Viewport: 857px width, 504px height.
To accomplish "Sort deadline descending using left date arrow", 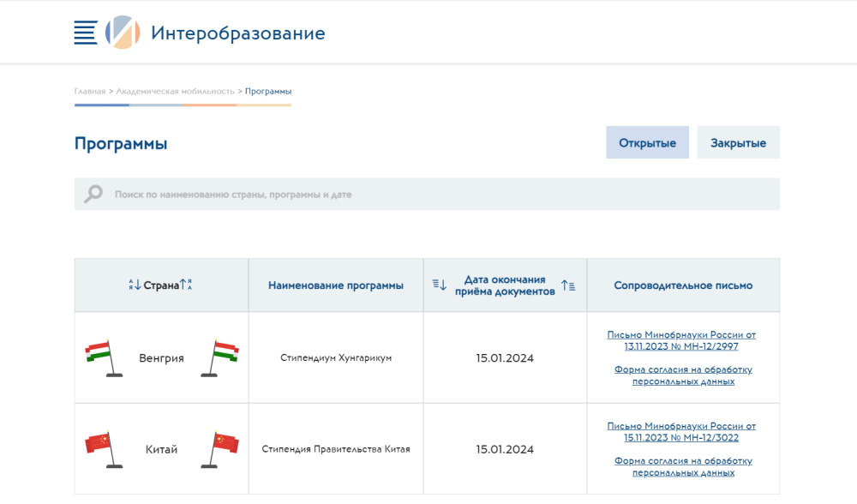I will point(440,285).
